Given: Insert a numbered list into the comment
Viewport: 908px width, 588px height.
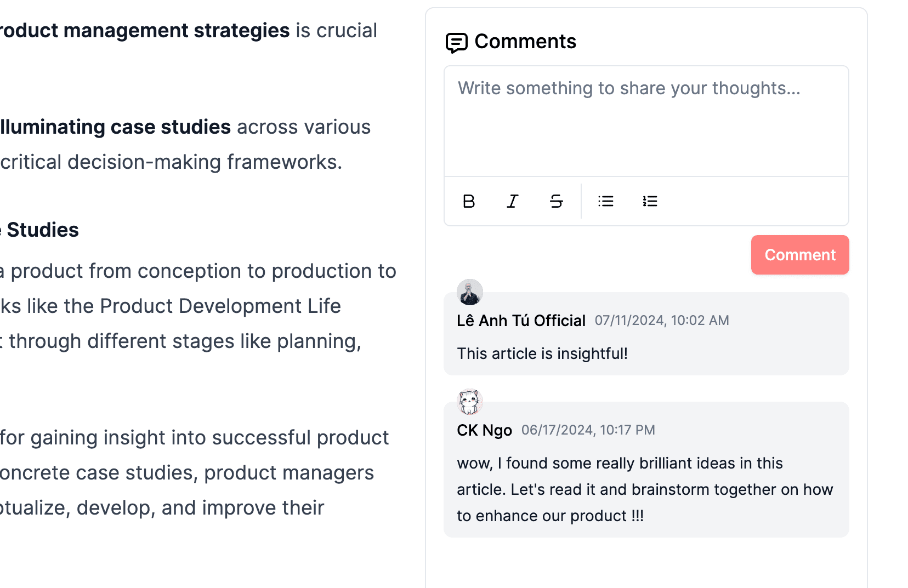Looking at the screenshot, I should point(650,201).
